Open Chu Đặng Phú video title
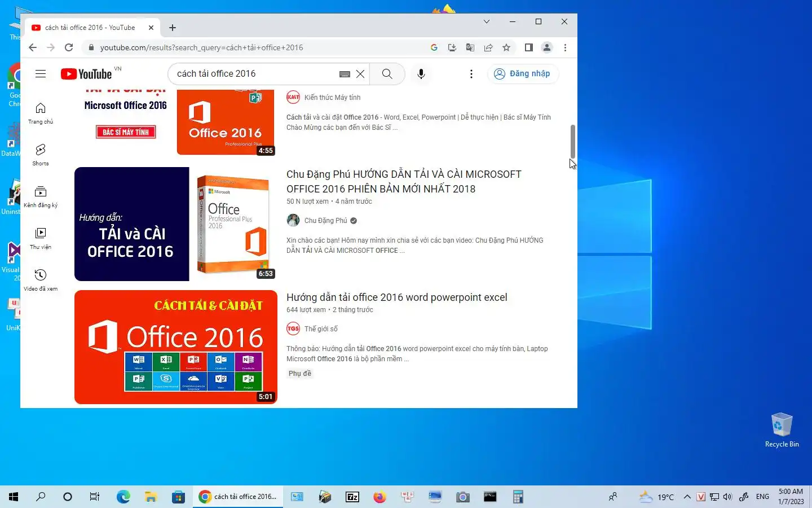Screen dimensions: 812x508 pos(404,181)
